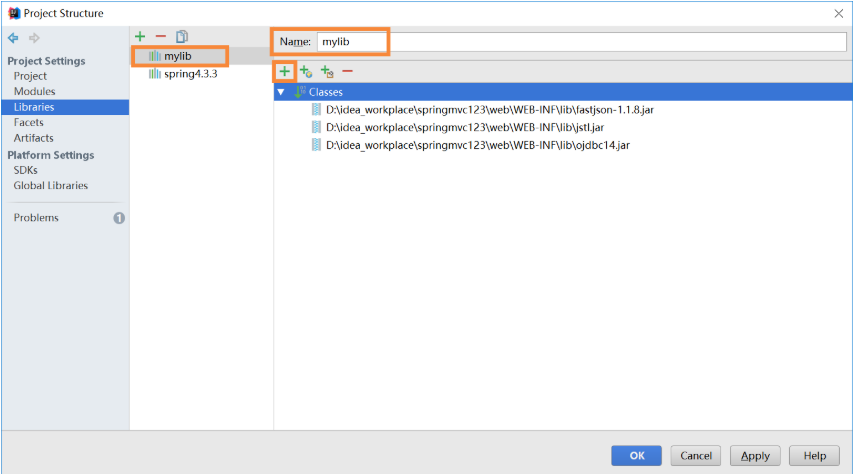Image resolution: width=853 pixels, height=474 pixels.
Task: Click the library Name input field
Action: tap(582, 42)
